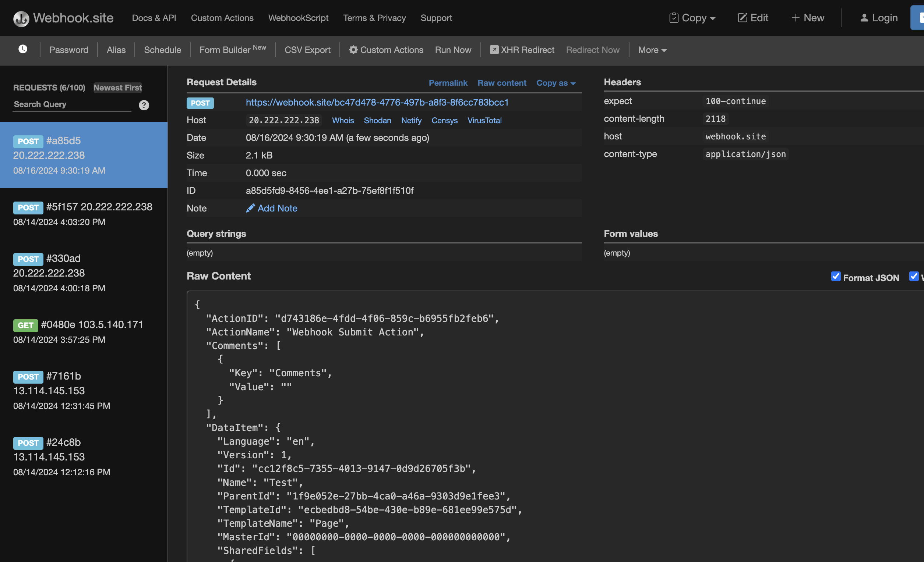Open the Permalink link

[448, 83]
